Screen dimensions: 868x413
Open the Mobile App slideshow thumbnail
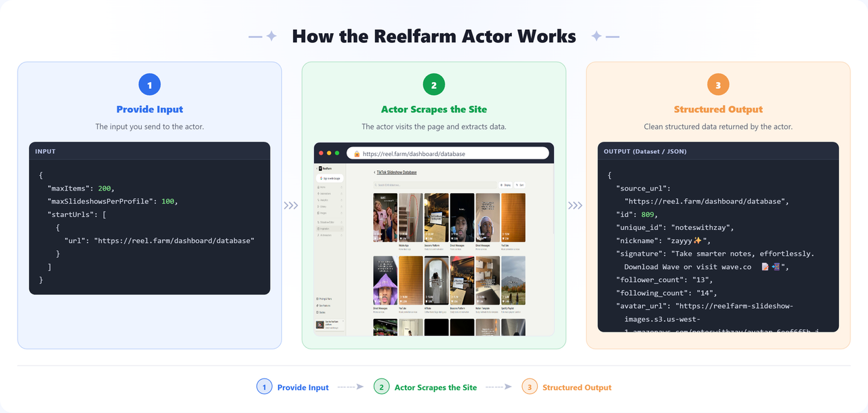[x=411, y=218]
